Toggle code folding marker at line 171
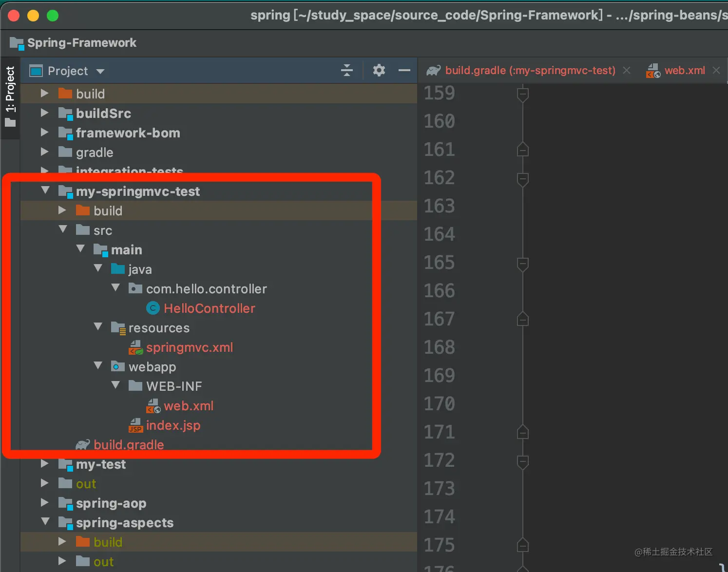The height and width of the screenshot is (572, 728). (523, 432)
